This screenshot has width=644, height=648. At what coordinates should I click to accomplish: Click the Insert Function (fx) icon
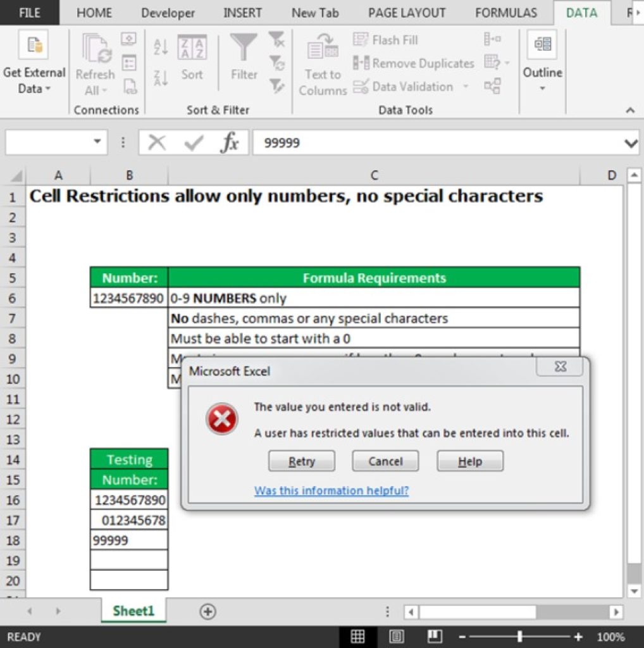point(230,142)
